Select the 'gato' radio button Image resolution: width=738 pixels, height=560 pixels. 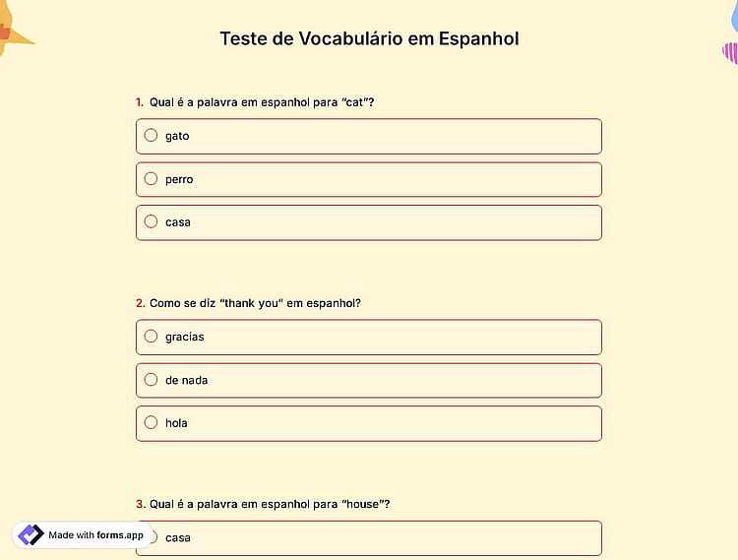pyautogui.click(x=151, y=136)
